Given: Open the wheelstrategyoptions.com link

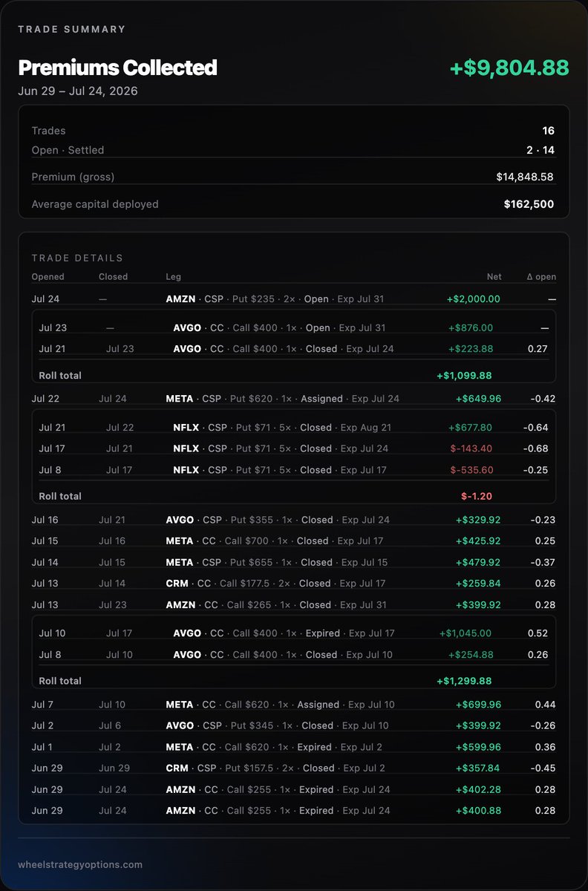Looking at the screenshot, I should (x=80, y=864).
